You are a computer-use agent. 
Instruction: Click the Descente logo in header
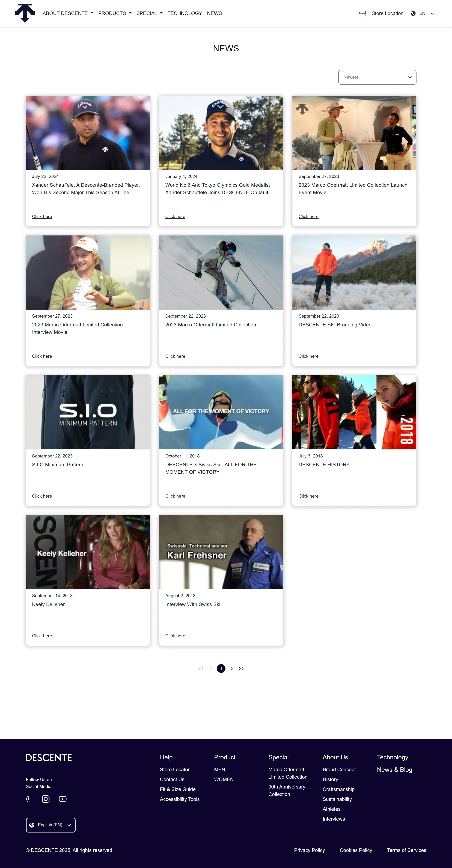pyautogui.click(x=25, y=13)
